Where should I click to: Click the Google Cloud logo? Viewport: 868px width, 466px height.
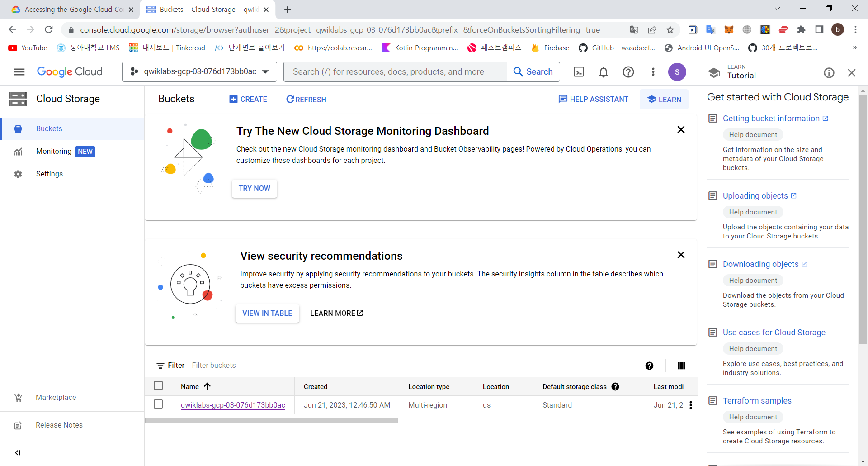pyautogui.click(x=70, y=71)
